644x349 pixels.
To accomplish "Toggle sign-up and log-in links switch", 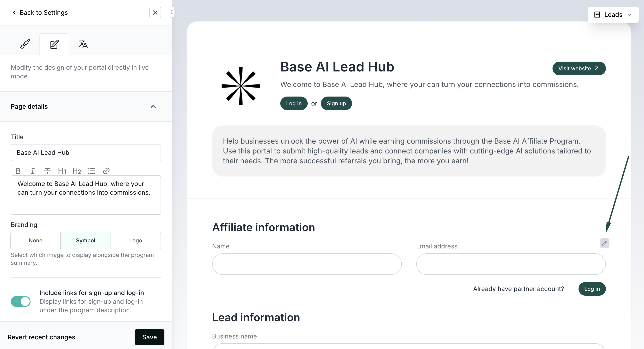I will coord(20,301).
